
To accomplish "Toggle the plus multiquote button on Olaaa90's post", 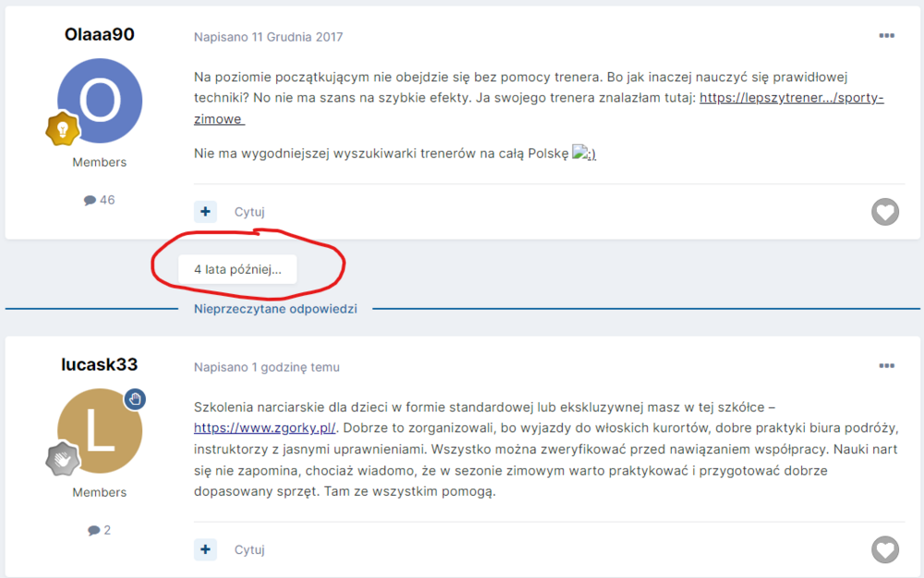I will (205, 212).
